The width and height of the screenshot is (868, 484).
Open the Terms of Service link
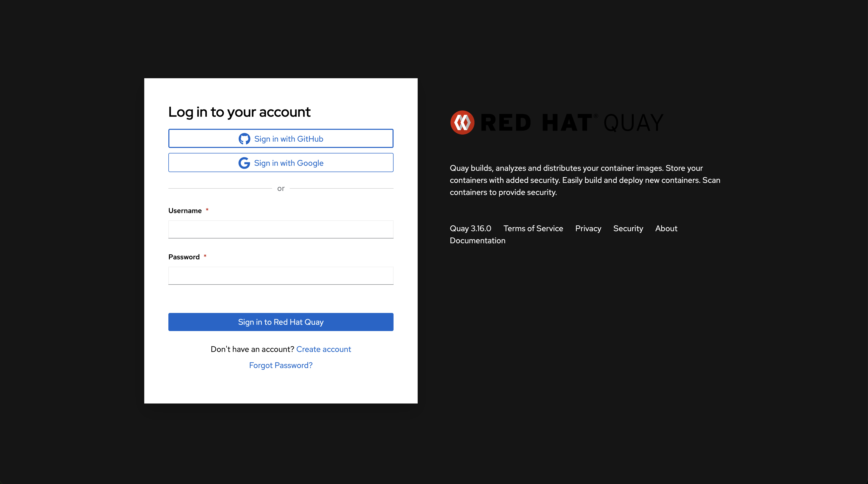533,228
